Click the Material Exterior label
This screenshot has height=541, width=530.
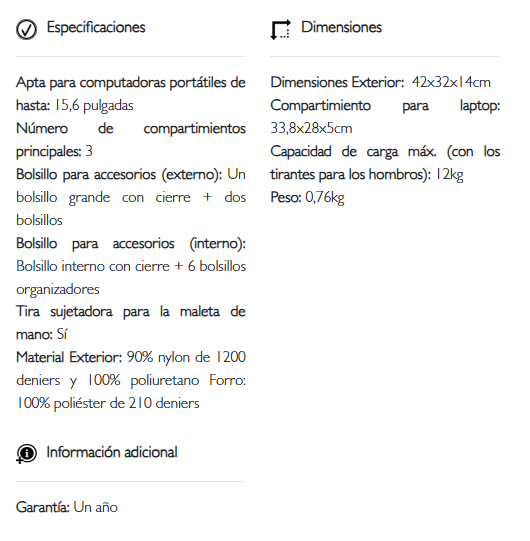click(69, 357)
